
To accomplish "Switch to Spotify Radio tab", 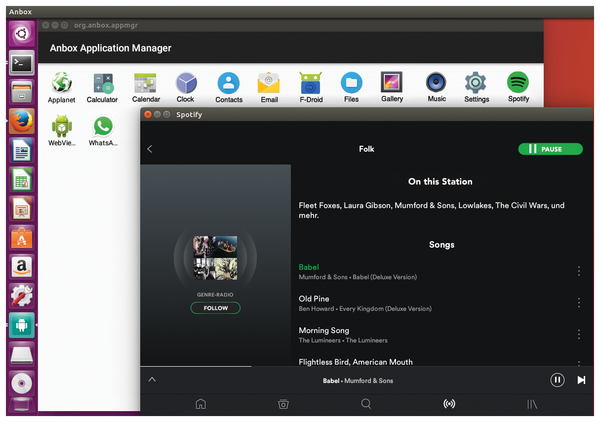I will pyautogui.click(x=449, y=404).
